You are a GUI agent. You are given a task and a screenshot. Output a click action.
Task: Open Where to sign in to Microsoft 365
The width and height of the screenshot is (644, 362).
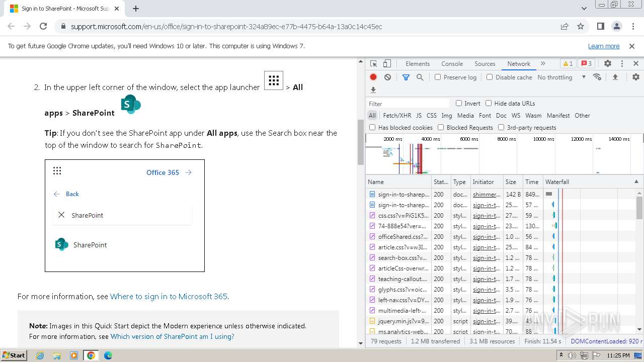click(169, 296)
